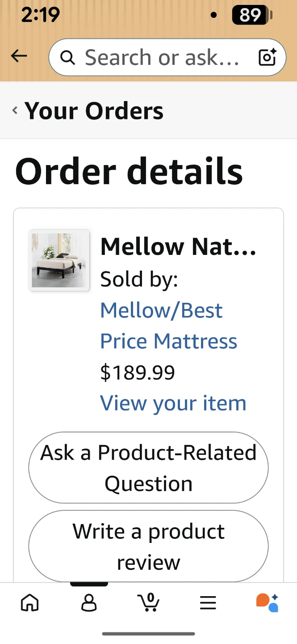Go to the Home tab
The image size is (297, 644).
(30, 602)
